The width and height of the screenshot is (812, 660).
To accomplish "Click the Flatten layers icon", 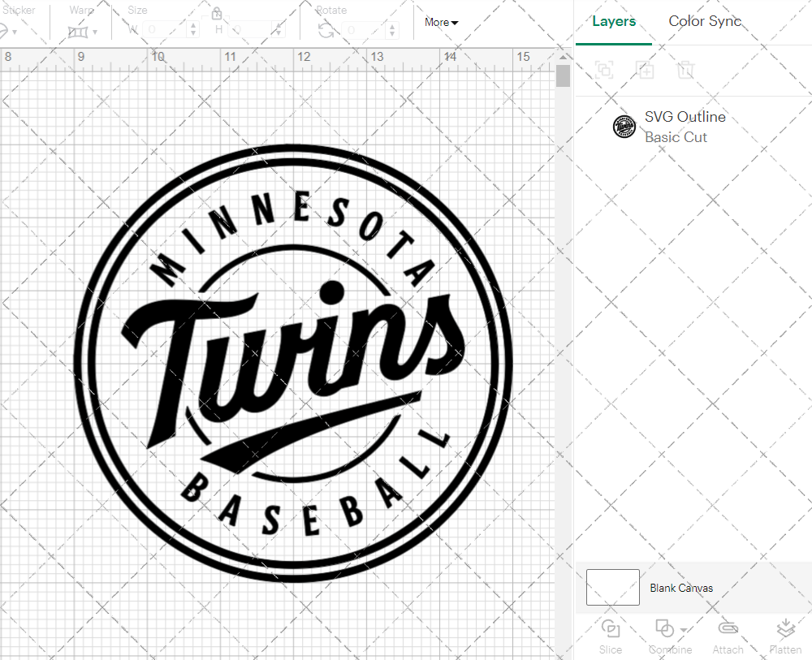I will pyautogui.click(x=784, y=629).
